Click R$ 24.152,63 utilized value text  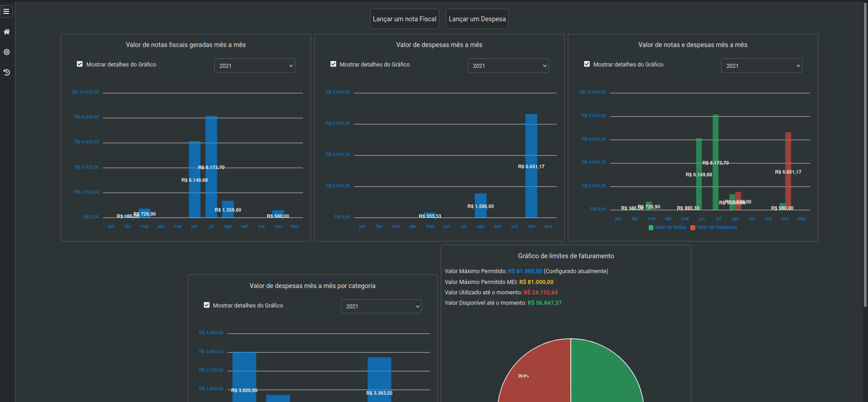click(541, 293)
